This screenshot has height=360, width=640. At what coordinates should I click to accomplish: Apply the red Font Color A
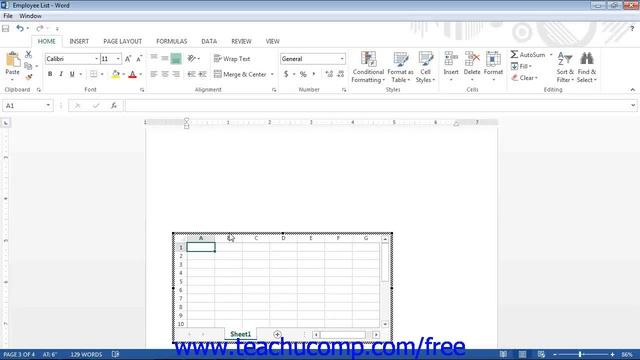click(132, 74)
